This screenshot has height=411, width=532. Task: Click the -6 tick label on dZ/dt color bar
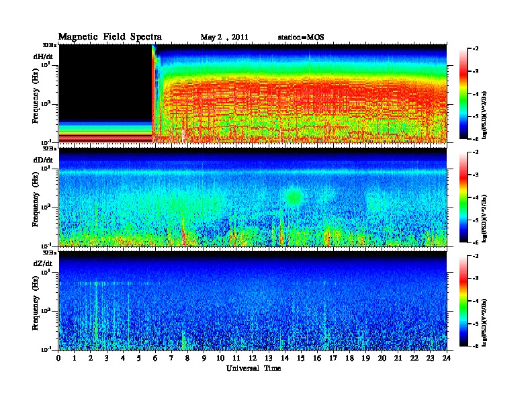(x=476, y=346)
